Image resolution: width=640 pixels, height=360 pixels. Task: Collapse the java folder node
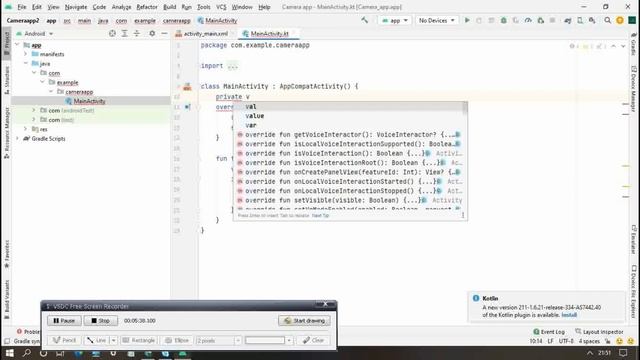point(25,63)
